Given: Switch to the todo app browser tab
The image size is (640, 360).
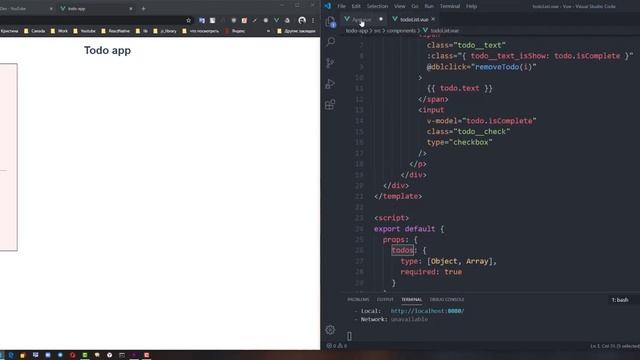Looking at the screenshot, I should [x=97, y=9].
